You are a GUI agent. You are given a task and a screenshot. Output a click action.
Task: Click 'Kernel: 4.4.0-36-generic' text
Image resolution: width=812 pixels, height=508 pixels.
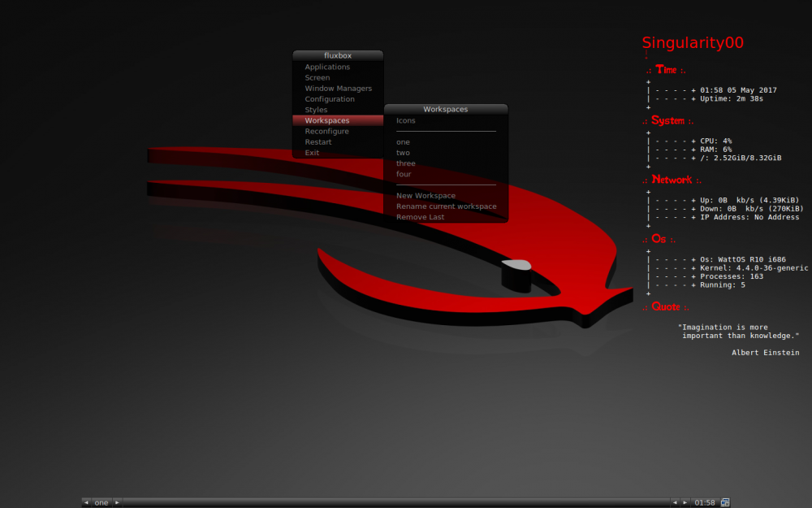754,268
